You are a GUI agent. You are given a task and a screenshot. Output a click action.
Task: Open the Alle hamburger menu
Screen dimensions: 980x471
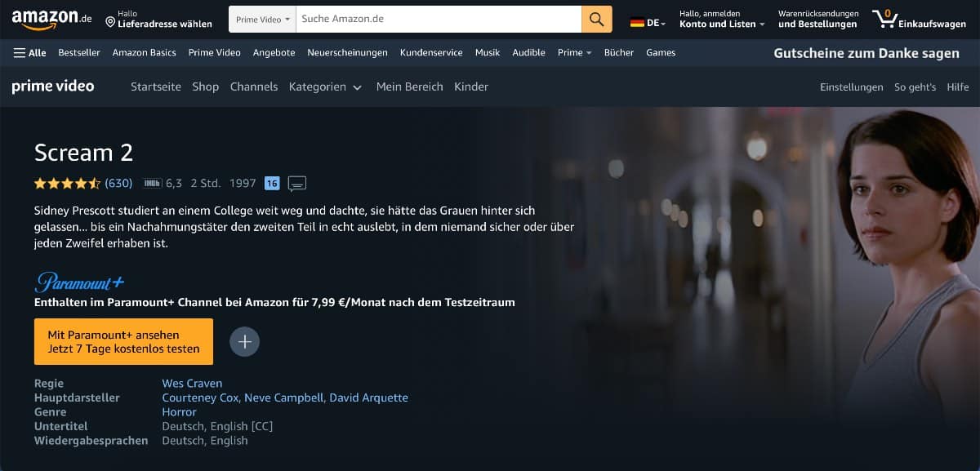pos(30,52)
